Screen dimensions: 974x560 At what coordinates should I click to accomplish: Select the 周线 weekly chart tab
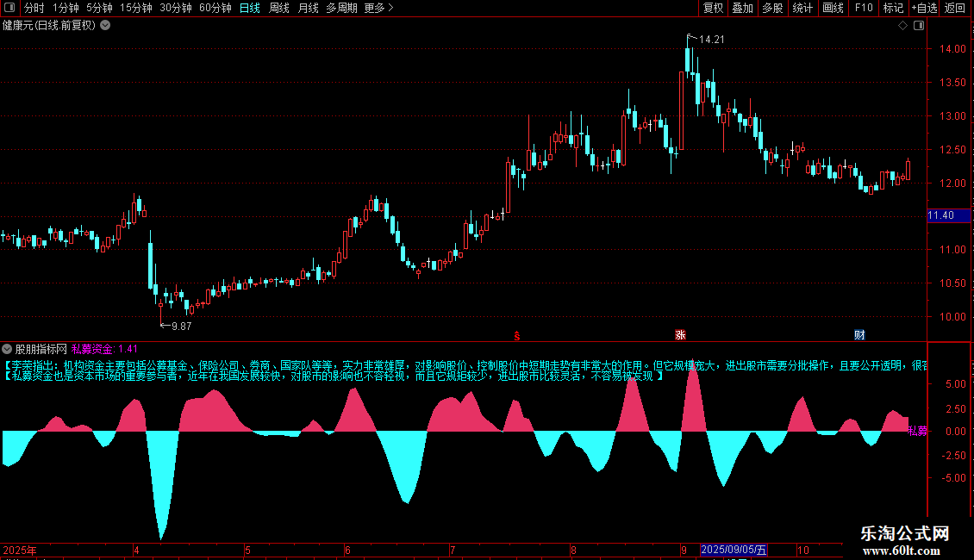(x=279, y=8)
